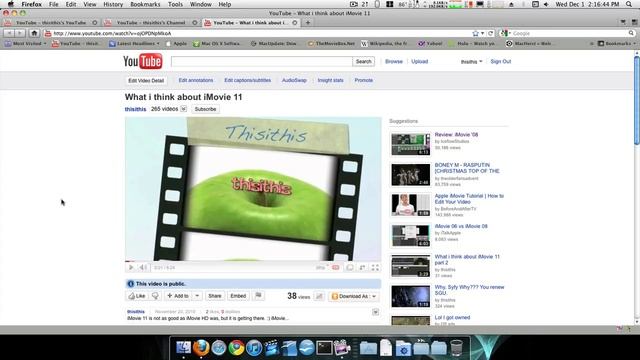Open Insight stats
Image resolution: width=640 pixels, height=360 pixels.
coord(331,80)
